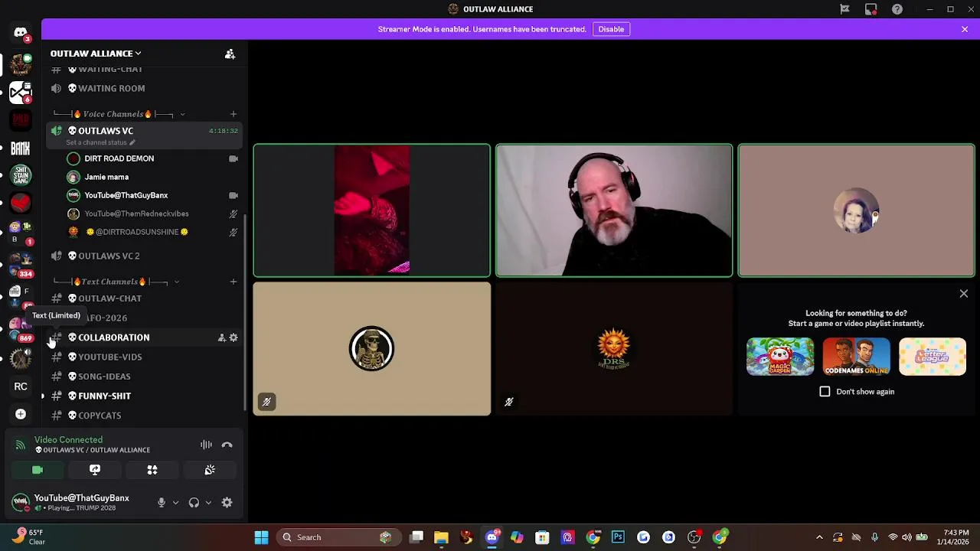
Task: Click the taskbar Search box
Action: (x=338, y=537)
